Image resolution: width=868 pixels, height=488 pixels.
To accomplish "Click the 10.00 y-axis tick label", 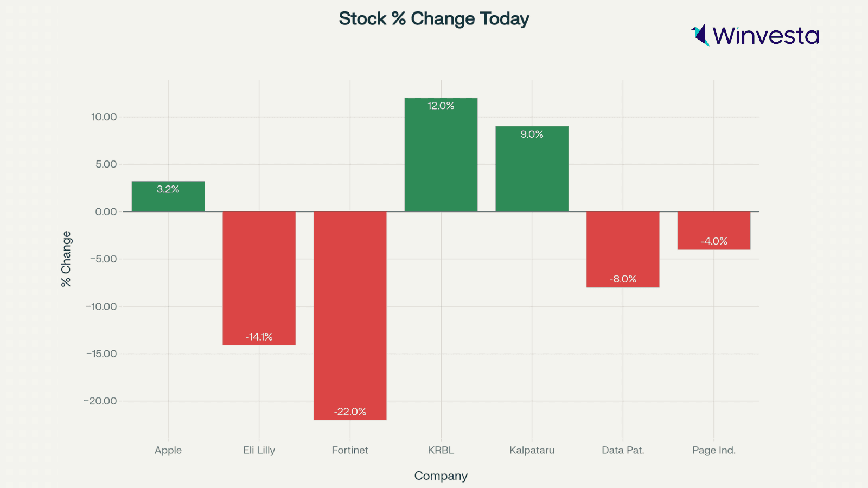I will pos(104,117).
